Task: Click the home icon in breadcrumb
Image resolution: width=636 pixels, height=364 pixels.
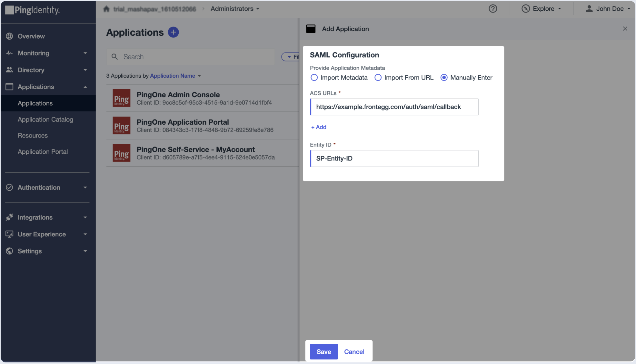Action: pyautogui.click(x=106, y=9)
